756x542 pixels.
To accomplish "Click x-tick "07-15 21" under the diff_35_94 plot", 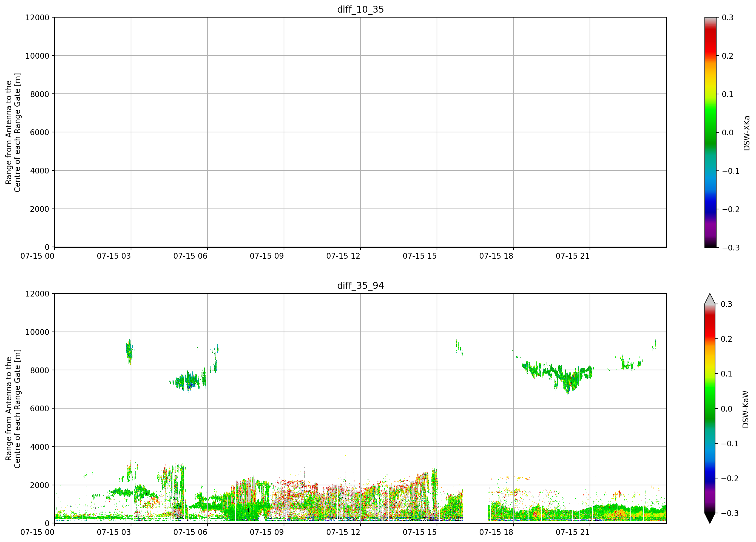I will pyautogui.click(x=573, y=532).
